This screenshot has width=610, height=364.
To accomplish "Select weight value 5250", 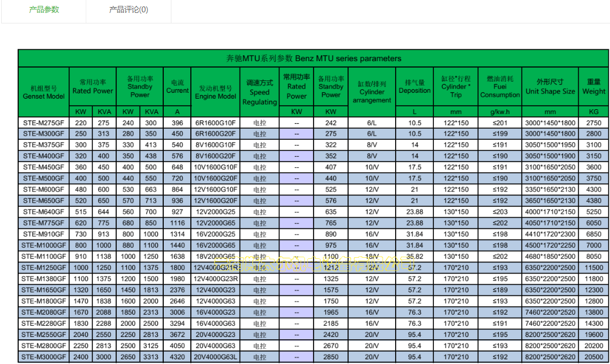I will pyautogui.click(x=594, y=212).
